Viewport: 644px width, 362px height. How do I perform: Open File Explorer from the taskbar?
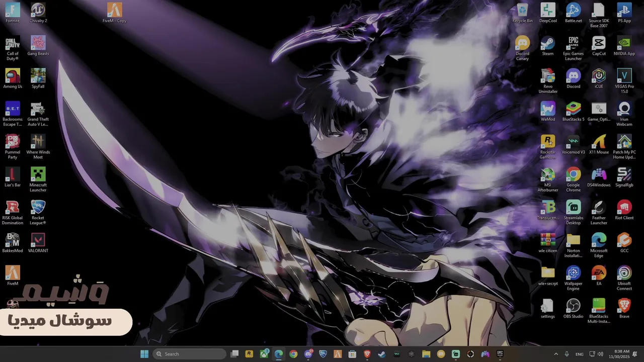pyautogui.click(x=426, y=354)
